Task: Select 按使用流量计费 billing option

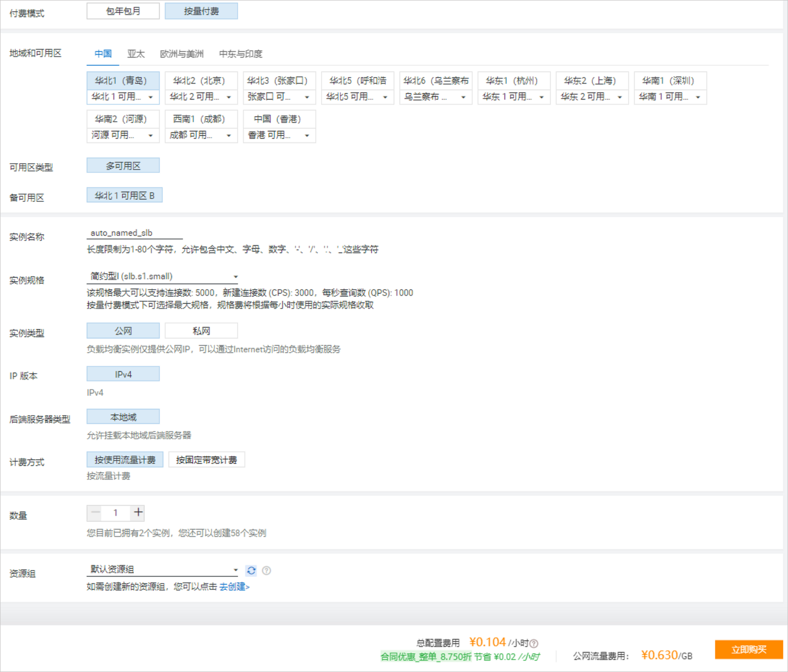Action: tap(125, 460)
